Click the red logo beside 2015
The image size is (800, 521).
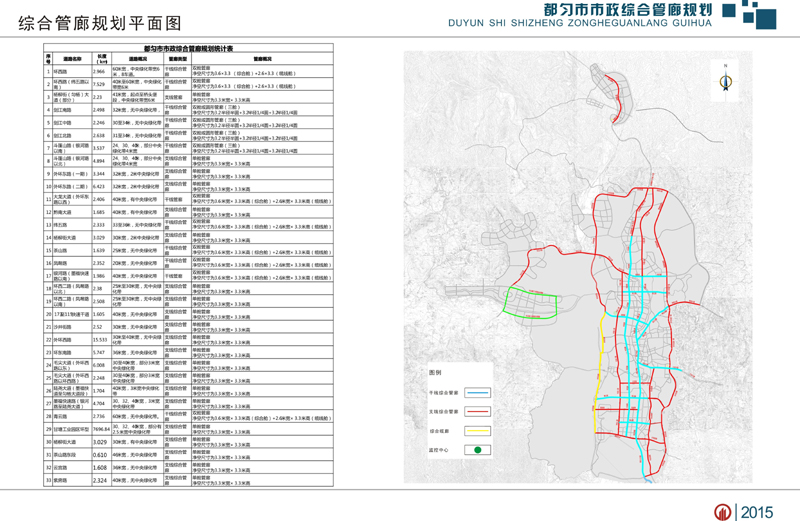pos(722,511)
